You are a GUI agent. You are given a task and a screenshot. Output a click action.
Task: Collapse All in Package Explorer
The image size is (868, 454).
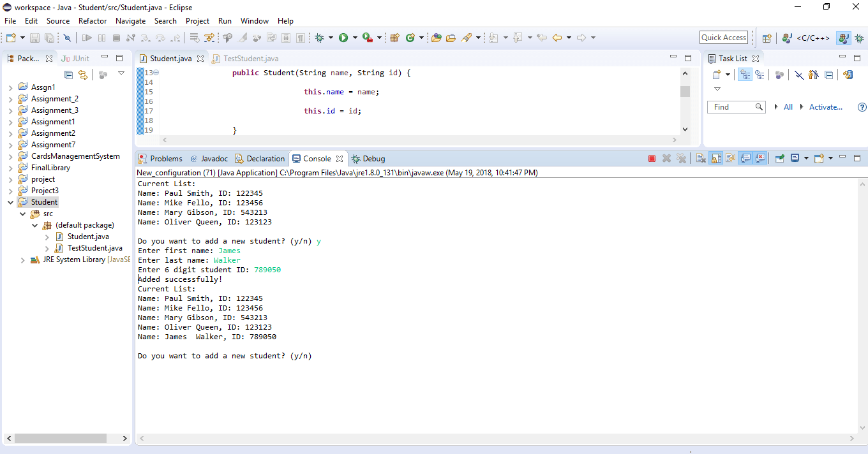(68, 75)
